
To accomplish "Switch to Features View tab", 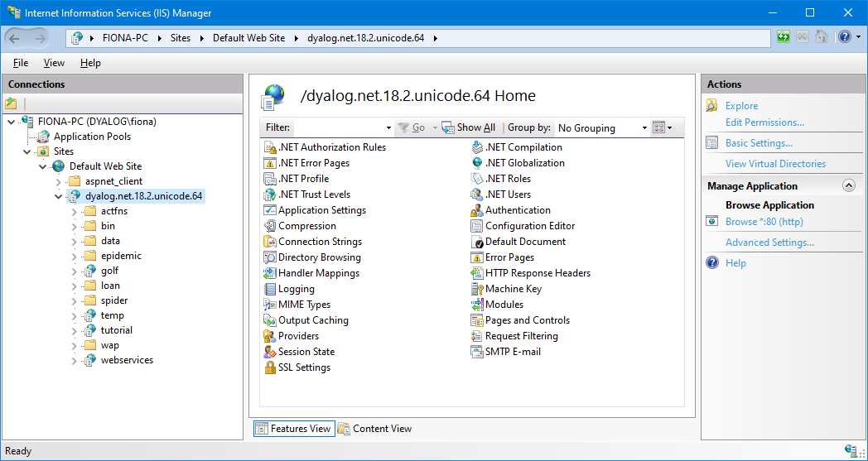I will pos(295,429).
